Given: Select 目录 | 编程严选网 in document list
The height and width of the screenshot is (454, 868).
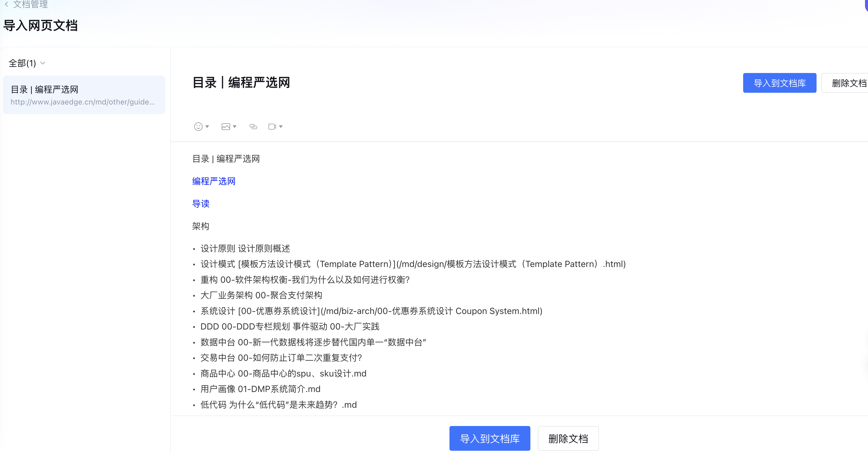Looking at the screenshot, I should point(44,89).
